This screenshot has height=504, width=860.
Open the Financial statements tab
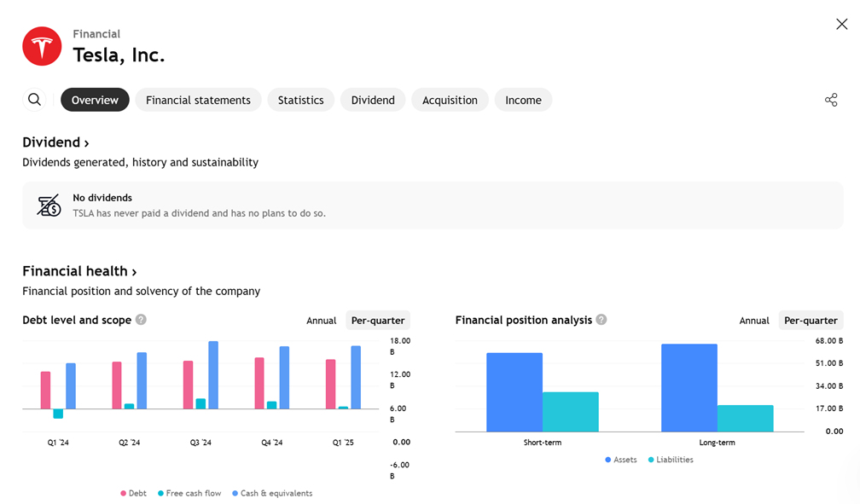click(x=198, y=100)
